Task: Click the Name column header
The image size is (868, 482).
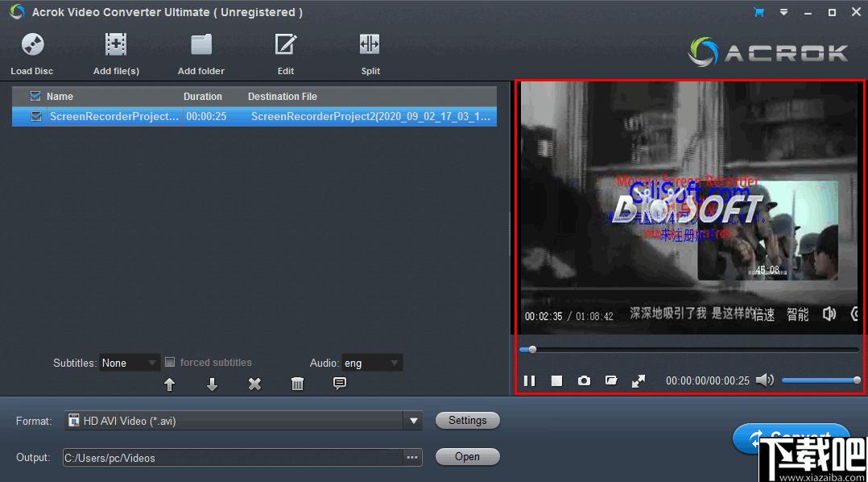Action: [x=60, y=97]
